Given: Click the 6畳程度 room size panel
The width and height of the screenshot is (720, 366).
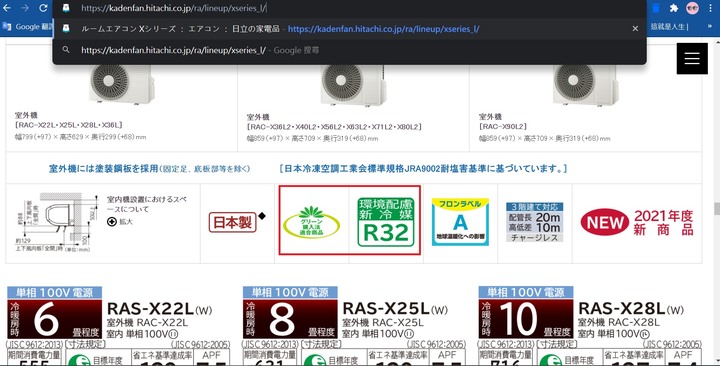Looking at the screenshot, I should tap(55, 319).
